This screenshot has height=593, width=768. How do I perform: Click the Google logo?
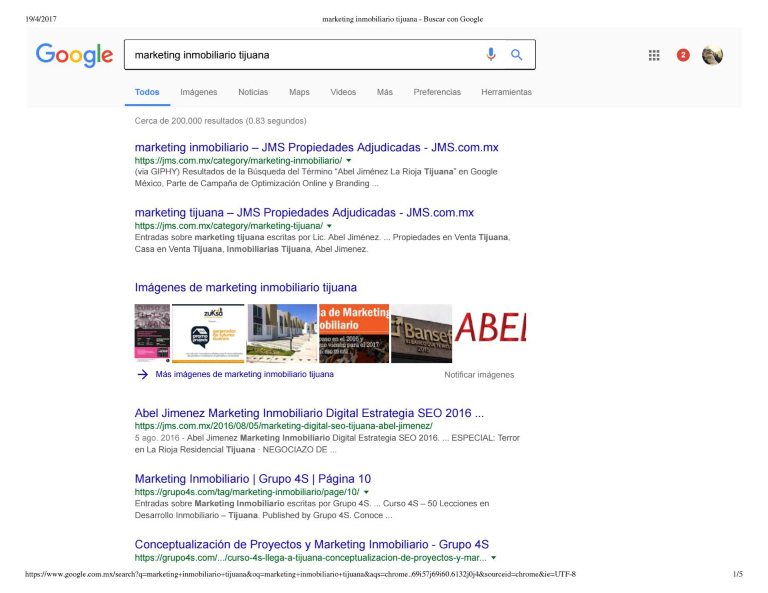[74, 55]
